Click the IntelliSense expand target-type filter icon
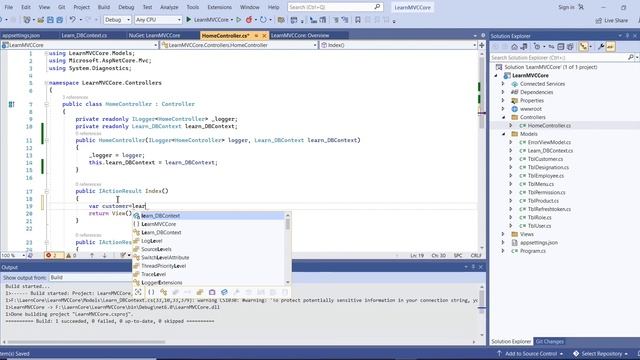 click(138, 292)
